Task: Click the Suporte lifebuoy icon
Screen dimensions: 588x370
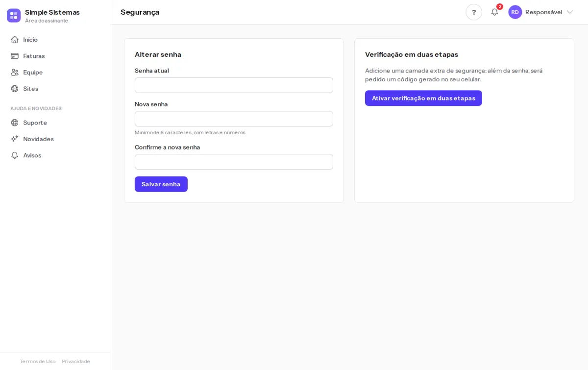Action: coord(15,123)
